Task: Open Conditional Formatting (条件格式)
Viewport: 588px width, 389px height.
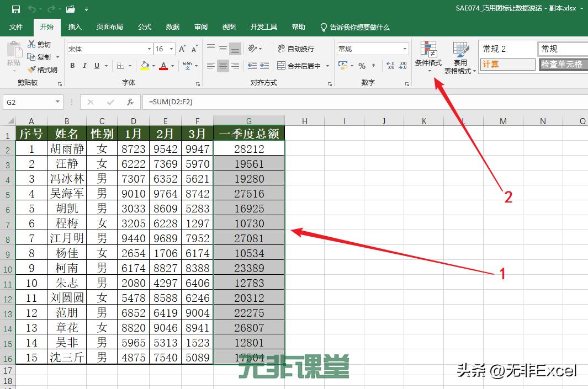Action: (x=428, y=57)
